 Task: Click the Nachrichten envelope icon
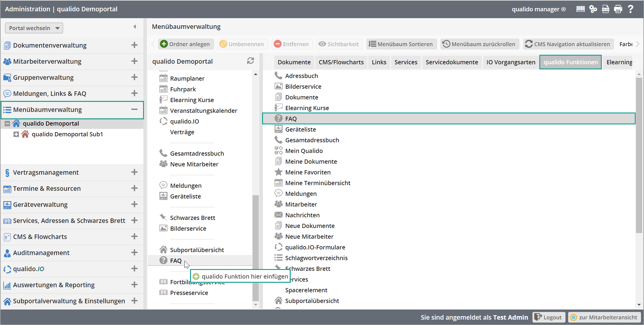pyautogui.click(x=278, y=215)
